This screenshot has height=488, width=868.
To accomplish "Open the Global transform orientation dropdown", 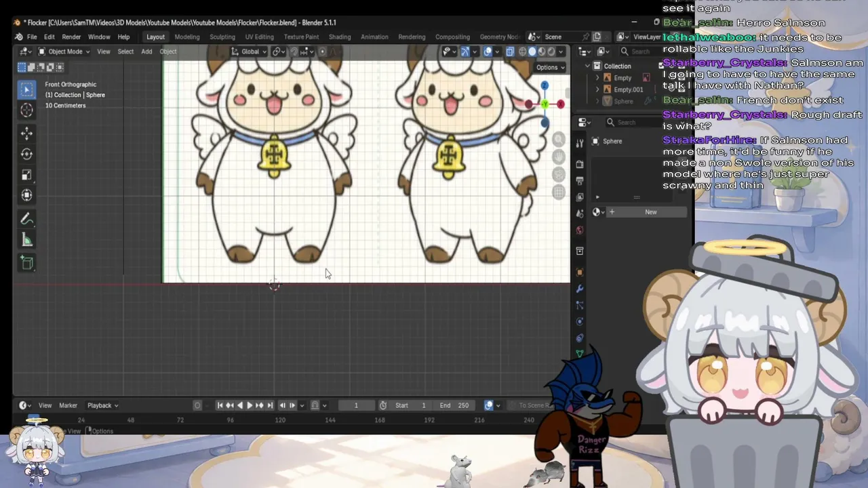I will (248, 52).
